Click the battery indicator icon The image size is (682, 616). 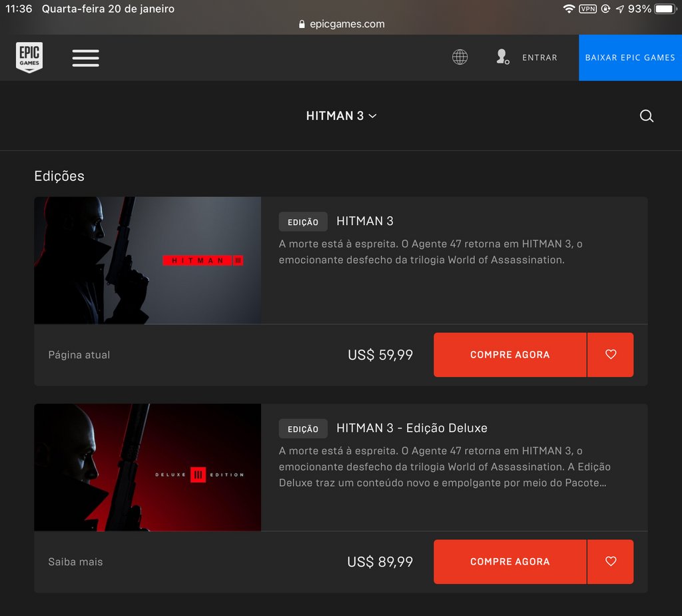click(665, 9)
